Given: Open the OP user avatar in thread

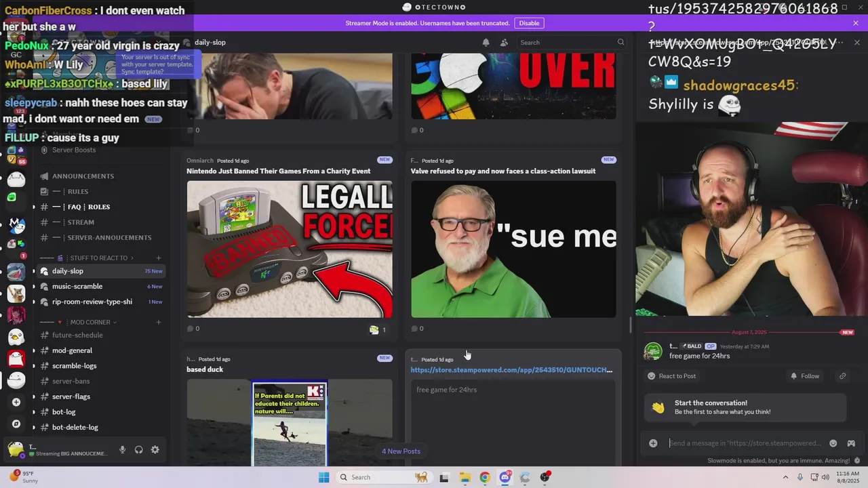Looking at the screenshot, I should [x=653, y=350].
